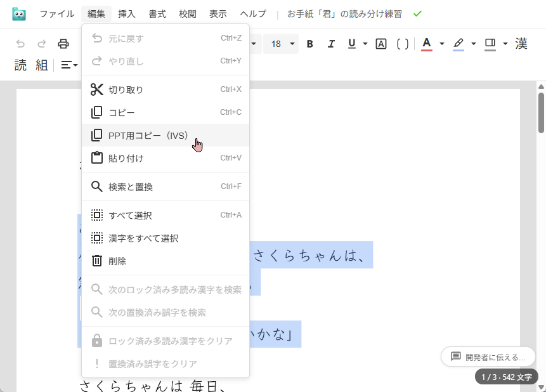Viewport: 546px width, 392px height.
Task: Select 漢字をすべて選択 in the menu
Action: 143,238
